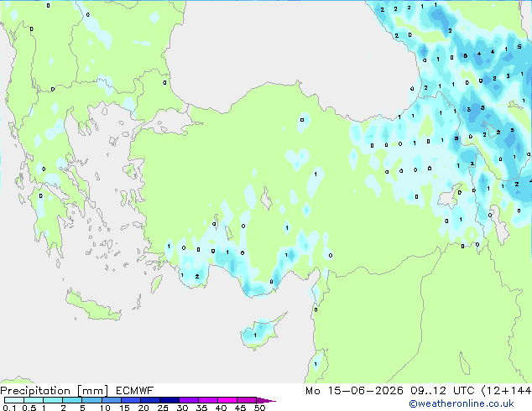532x411 pixels.
Task: Pick the 45–50 mm legend swatch
Action: click(x=247, y=400)
